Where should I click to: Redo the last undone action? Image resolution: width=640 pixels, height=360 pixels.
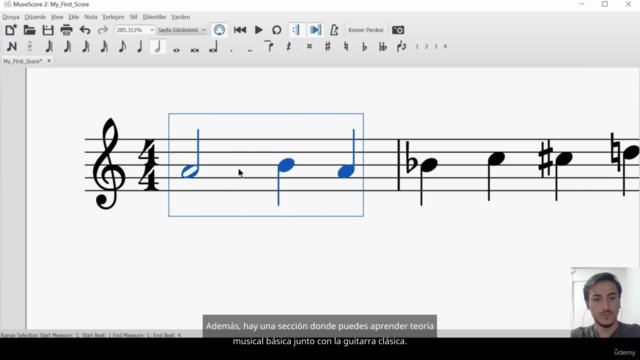(x=103, y=30)
